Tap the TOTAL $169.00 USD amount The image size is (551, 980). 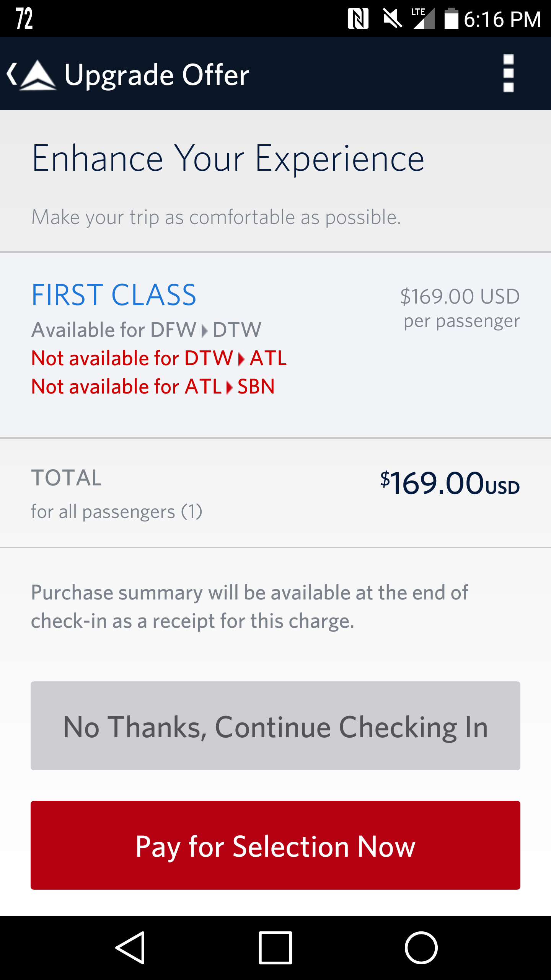tap(450, 483)
